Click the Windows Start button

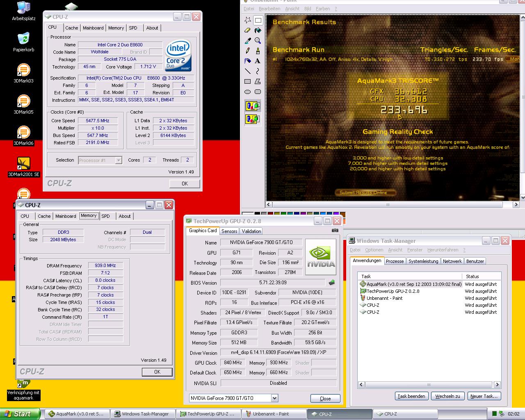point(20,414)
